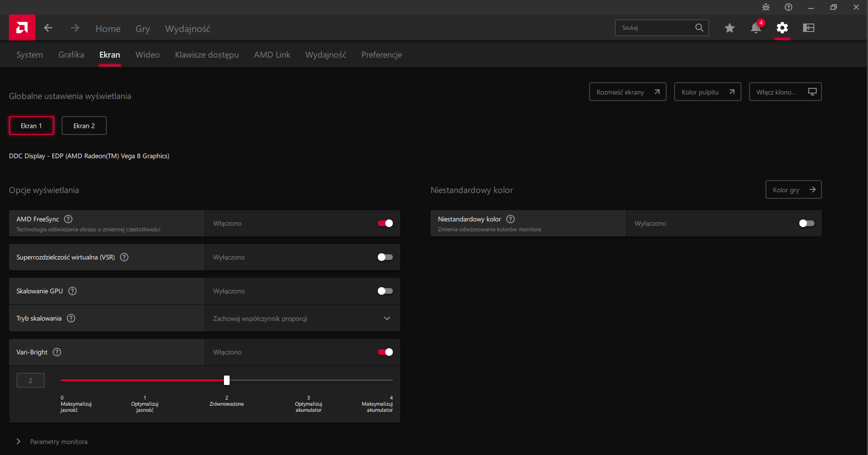Open notifications bell icon
Screen dimensions: 868x455
[x=756, y=28]
